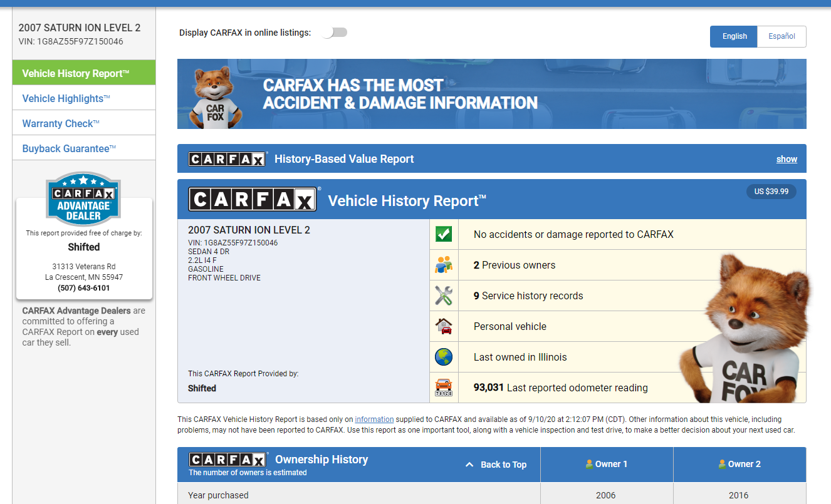Click 2 Previous owners text
Viewport: 831px width, 504px height.
pos(515,265)
